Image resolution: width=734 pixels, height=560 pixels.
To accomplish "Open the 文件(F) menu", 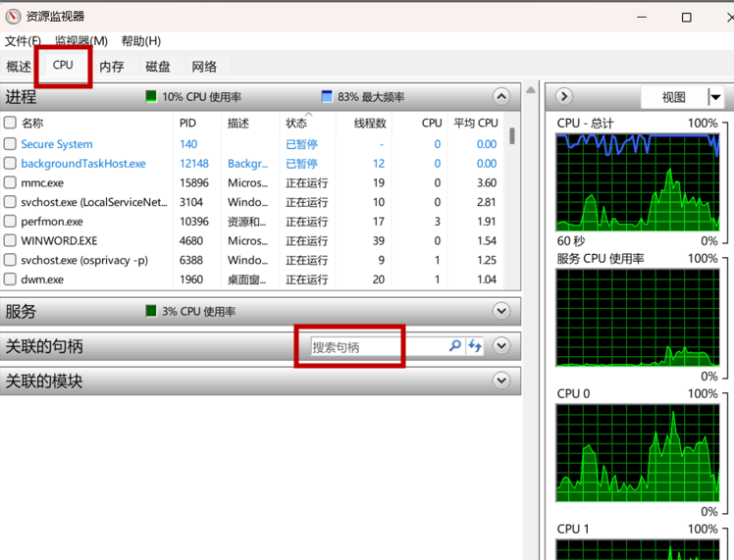I will click(x=23, y=41).
